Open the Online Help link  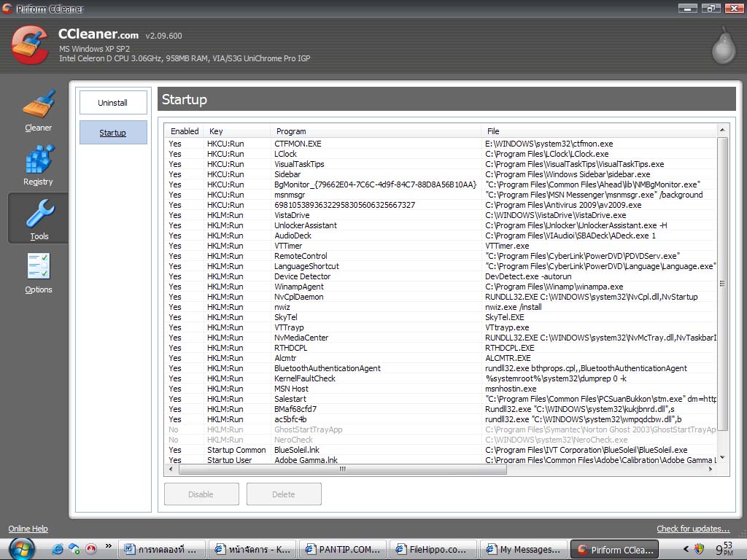(x=28, y=529)
